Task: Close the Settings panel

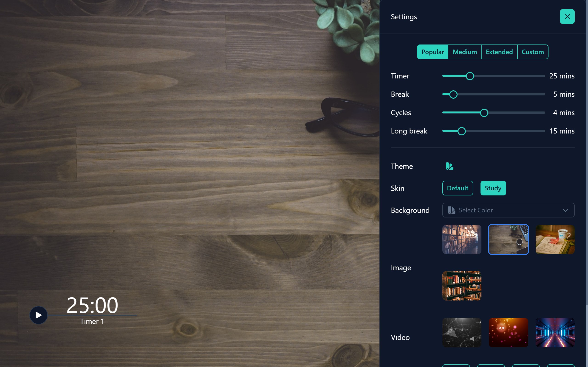Action: pyautogui.click(x=567, y=17)
